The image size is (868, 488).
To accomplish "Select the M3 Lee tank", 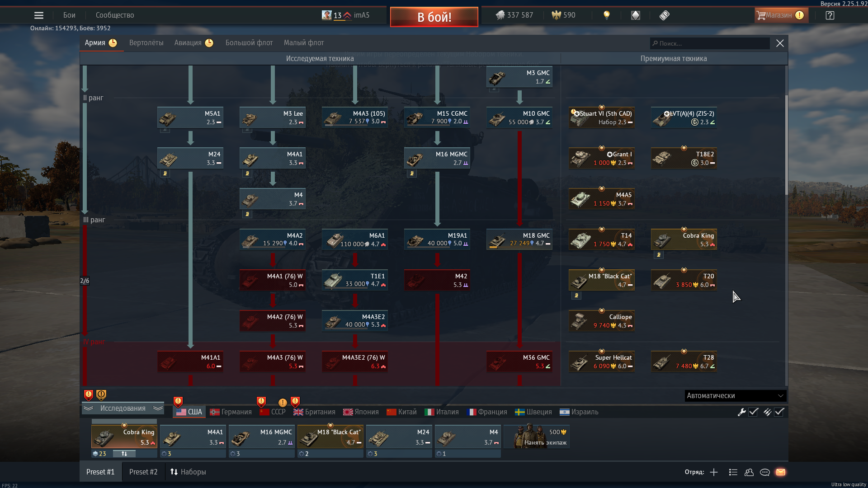I will [x=273, y=117].
